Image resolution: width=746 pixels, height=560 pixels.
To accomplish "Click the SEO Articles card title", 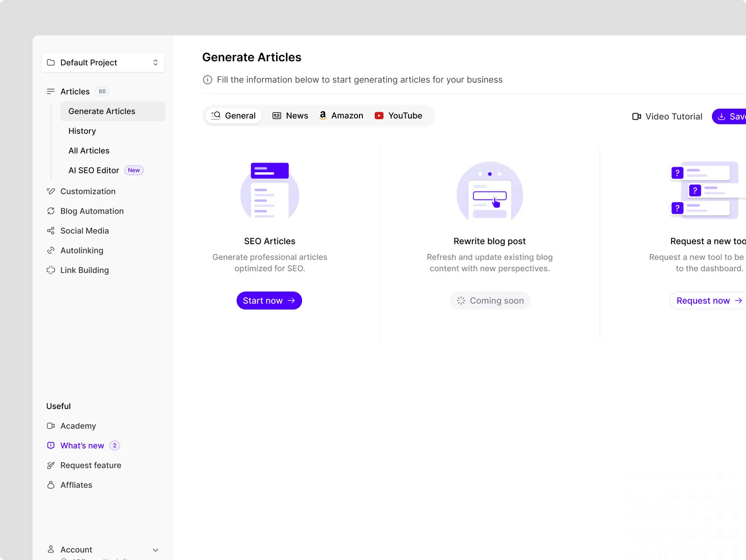I will point(269,241).
